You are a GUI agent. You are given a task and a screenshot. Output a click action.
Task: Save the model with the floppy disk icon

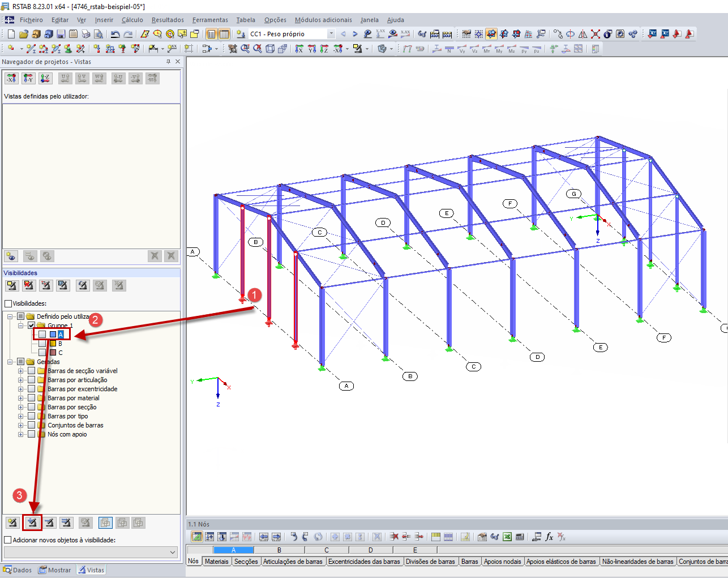tap(61, 34)
